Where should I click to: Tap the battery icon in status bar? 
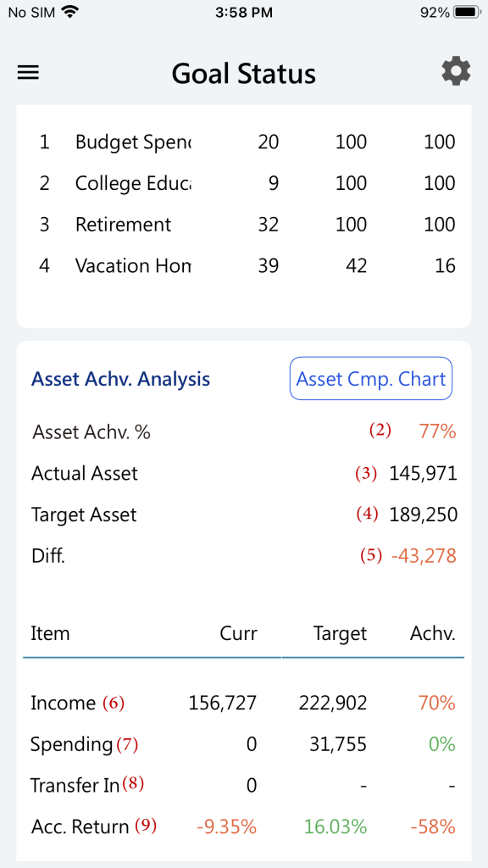click(x=467, y=12)
